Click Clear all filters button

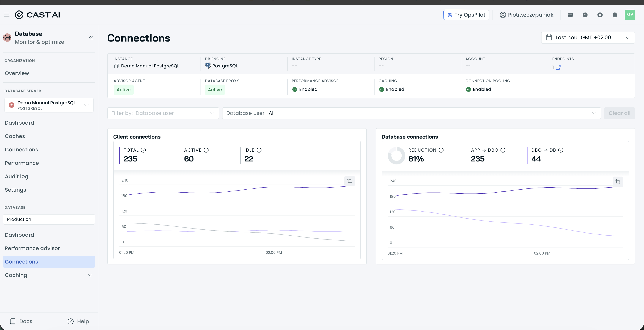[x=619, y=113]
